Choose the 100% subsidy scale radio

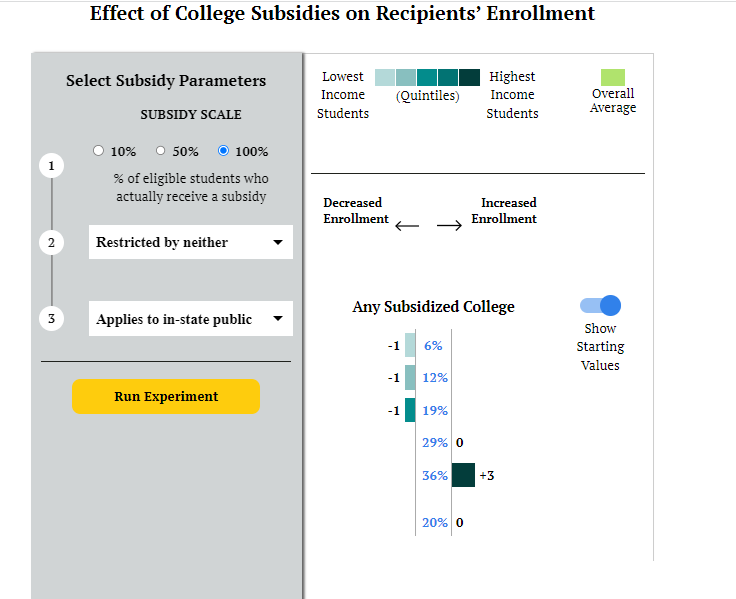coord(224,151)
